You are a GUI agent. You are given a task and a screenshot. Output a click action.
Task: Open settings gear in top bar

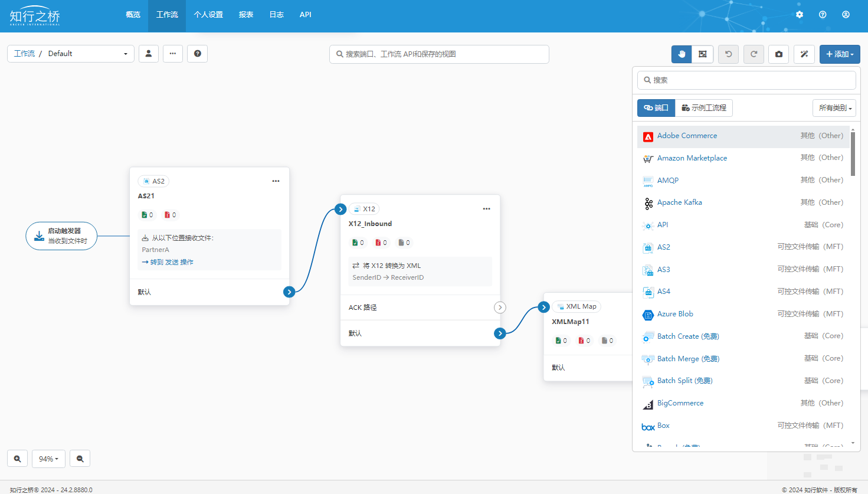coord(800,15)
